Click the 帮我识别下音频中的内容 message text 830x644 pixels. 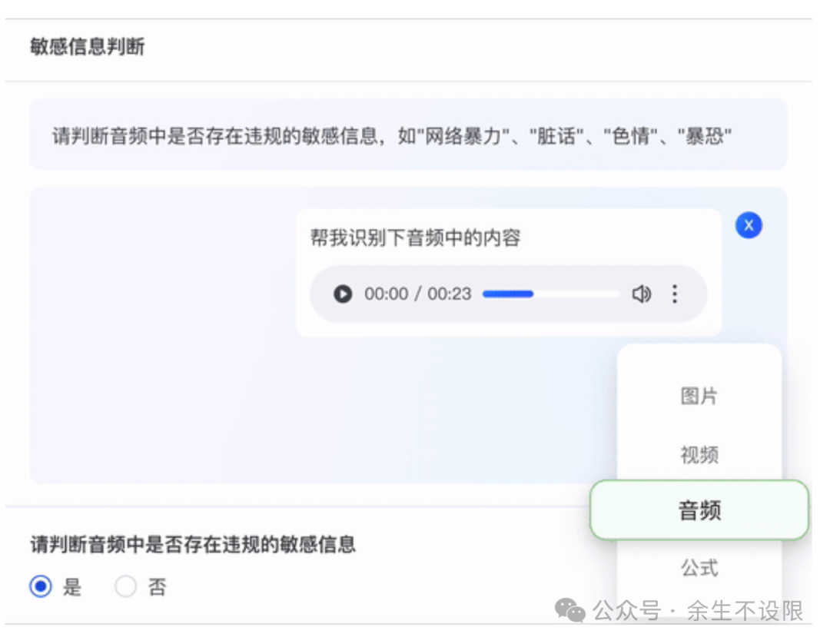coord(415,237)
